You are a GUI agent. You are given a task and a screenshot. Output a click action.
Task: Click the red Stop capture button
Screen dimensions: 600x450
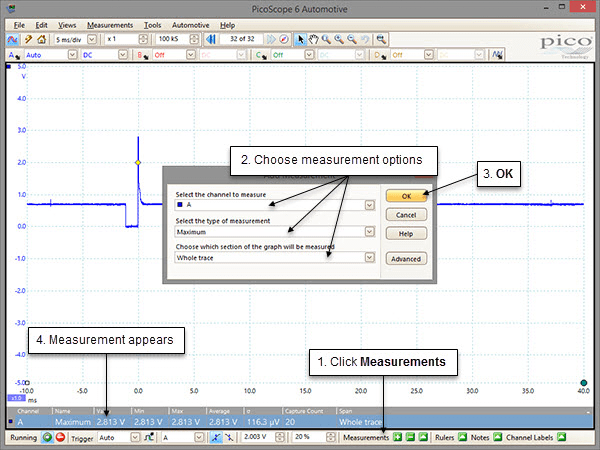click(60, 437)
